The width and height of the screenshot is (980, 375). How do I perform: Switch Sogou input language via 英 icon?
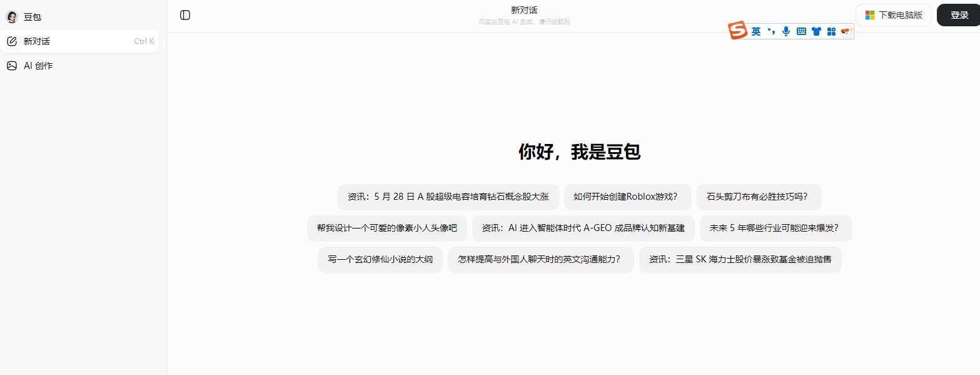tap(756, 31)
